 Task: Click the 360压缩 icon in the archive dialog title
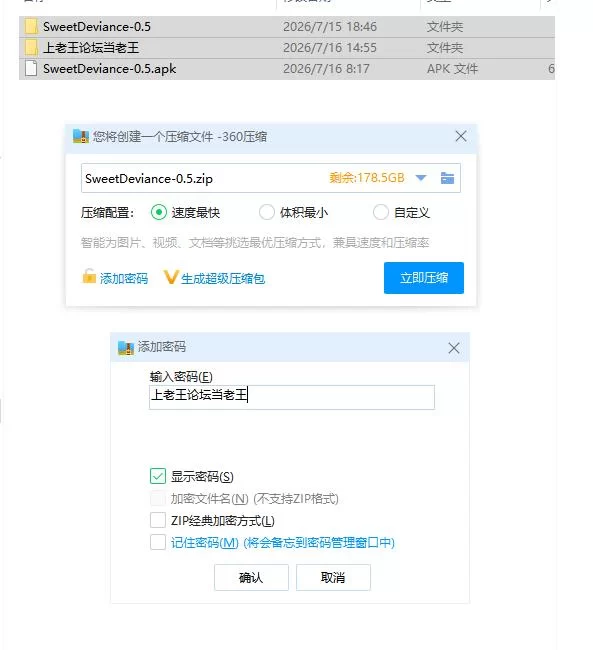81,136
